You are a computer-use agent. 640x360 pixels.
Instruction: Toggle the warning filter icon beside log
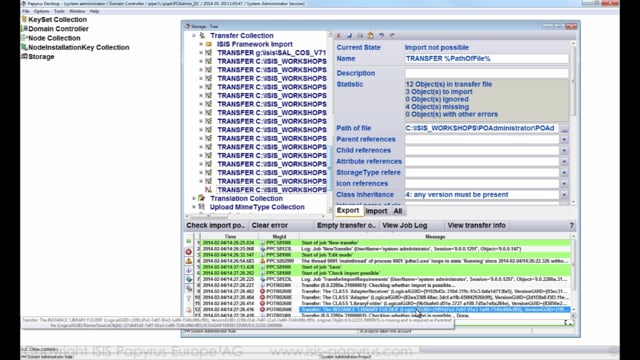tap(189, 260)
